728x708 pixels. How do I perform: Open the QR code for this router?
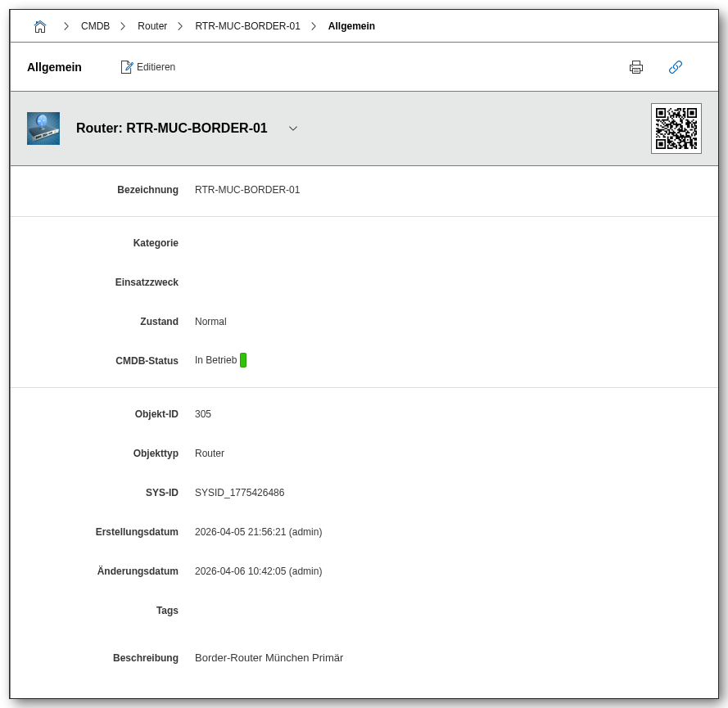676,129
